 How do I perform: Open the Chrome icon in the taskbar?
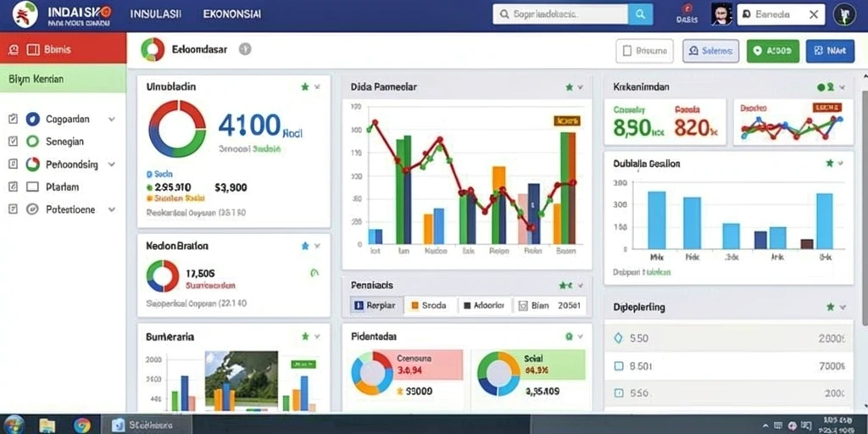click(82, 426)
